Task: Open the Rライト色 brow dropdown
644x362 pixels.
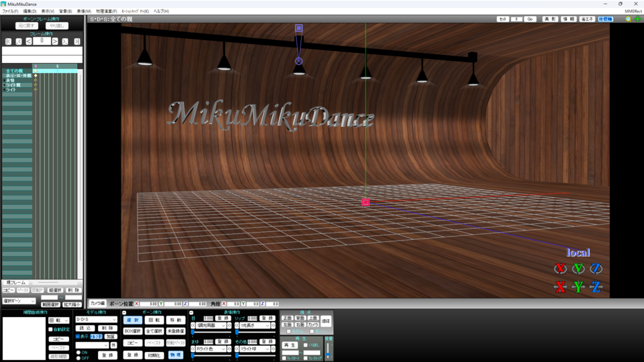Action: (211, 349)
